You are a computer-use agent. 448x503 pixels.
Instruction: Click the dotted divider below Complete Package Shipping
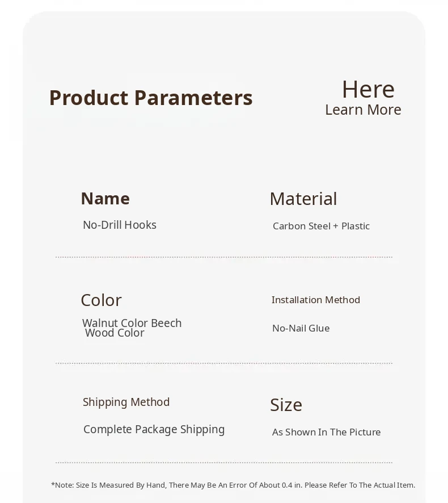click(x=224, y=463)
